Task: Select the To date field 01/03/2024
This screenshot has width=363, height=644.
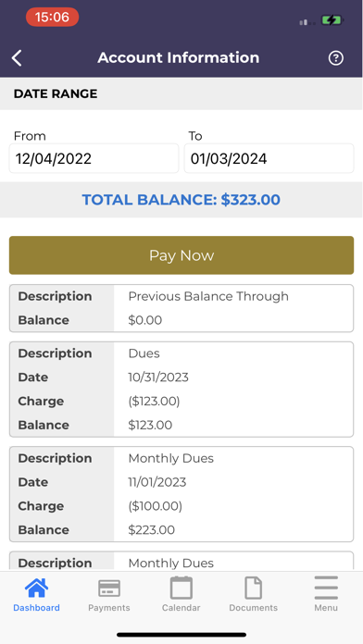Action: coord(269,158)
